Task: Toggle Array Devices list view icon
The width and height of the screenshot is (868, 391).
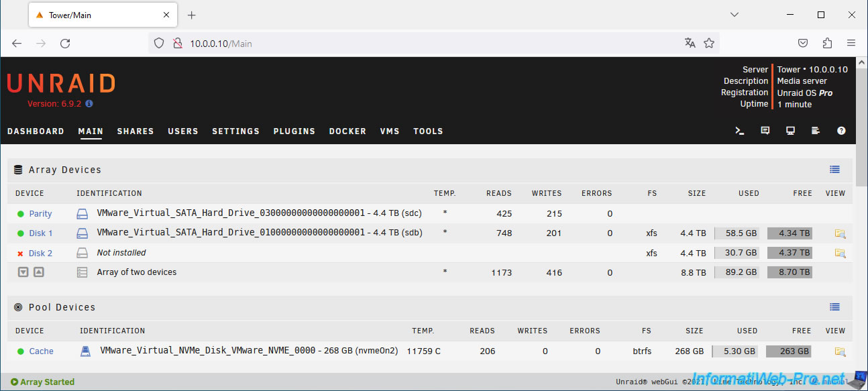Action: (x=834, y=170)
